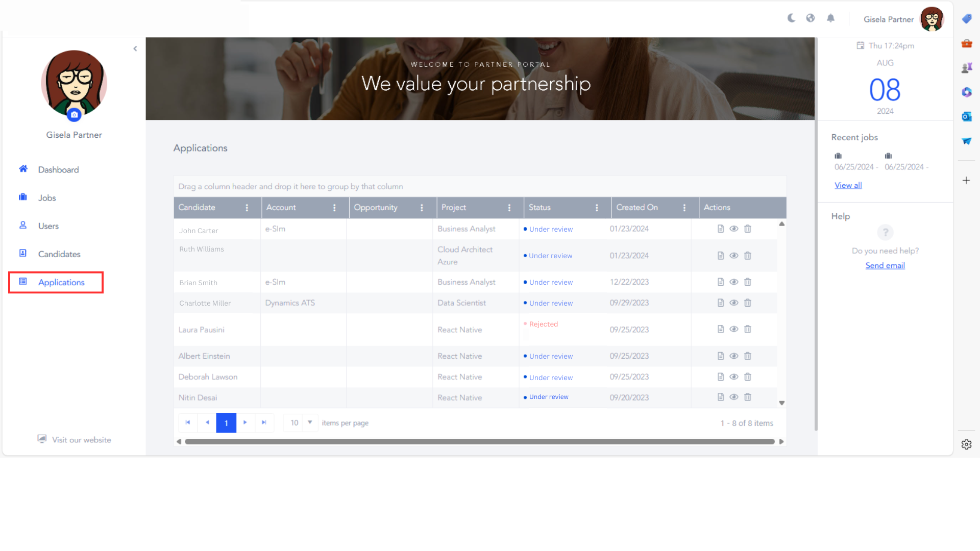Open browser sidebar Outlook icon
This screenshot has height=551, width=980.
967,117
